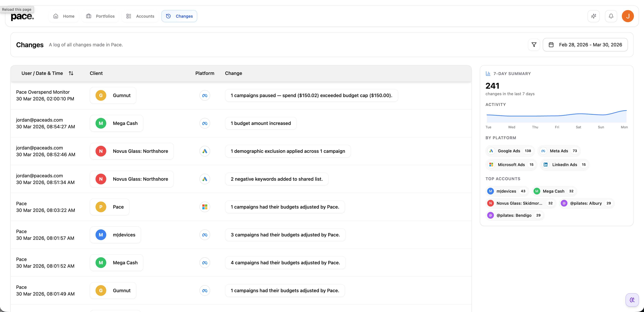Open the AI sparkle assistant icon
Screen dimensions: 644x312
(x=593, y=16)
